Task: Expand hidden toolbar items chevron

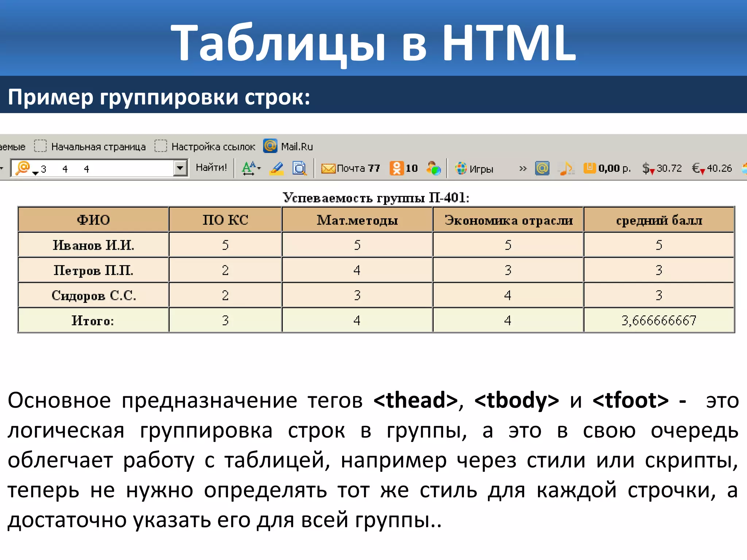Action: coord(523,168)
